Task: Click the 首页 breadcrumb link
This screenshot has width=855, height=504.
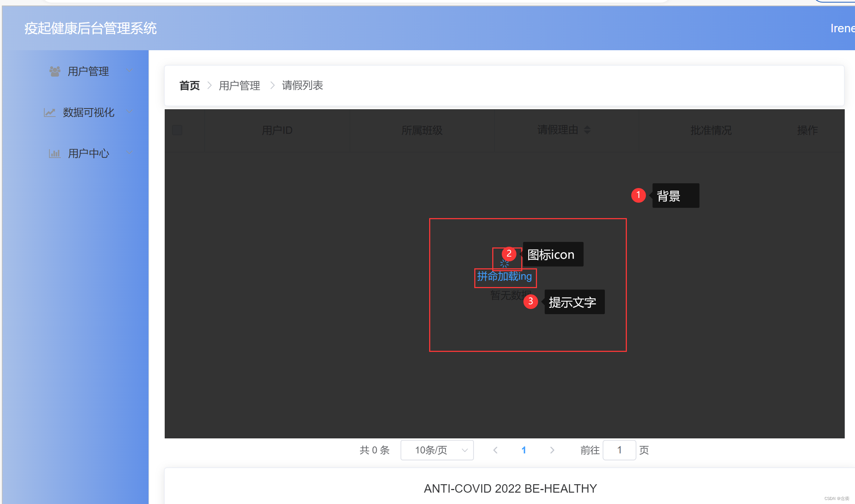Action: [x=189, y=85]
